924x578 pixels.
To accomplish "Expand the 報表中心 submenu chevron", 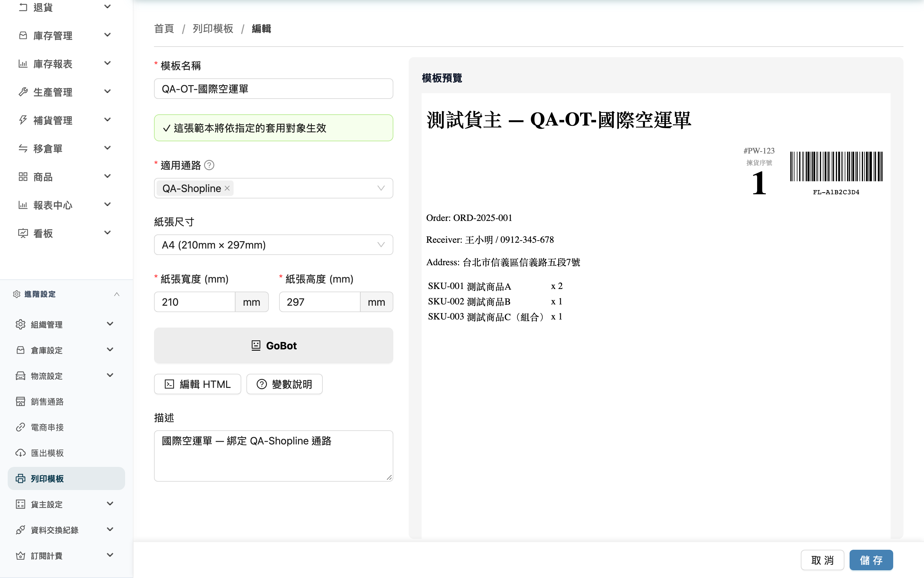I will 108,205.
